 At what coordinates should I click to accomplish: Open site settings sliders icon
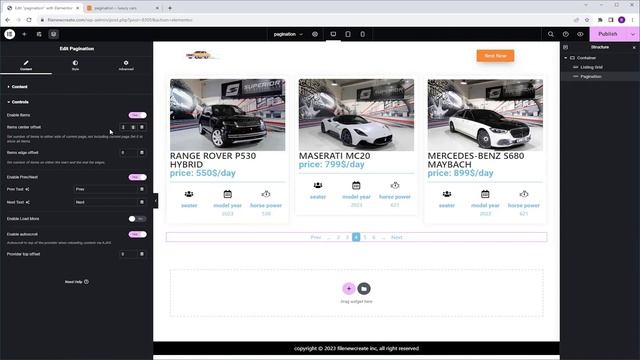pos(39,34)
